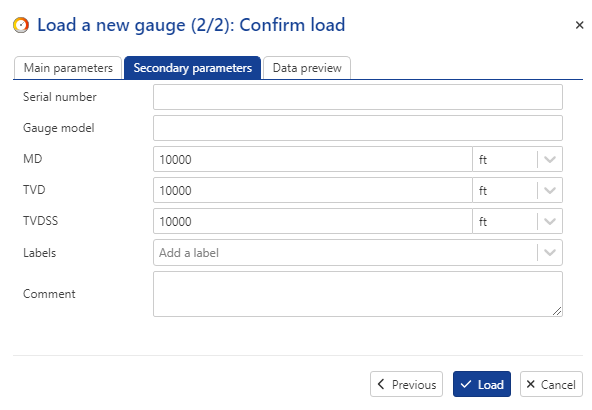592x410 pixels.
Task: Select the Secondary parameters tab
Action: click(x=193, y=68)
